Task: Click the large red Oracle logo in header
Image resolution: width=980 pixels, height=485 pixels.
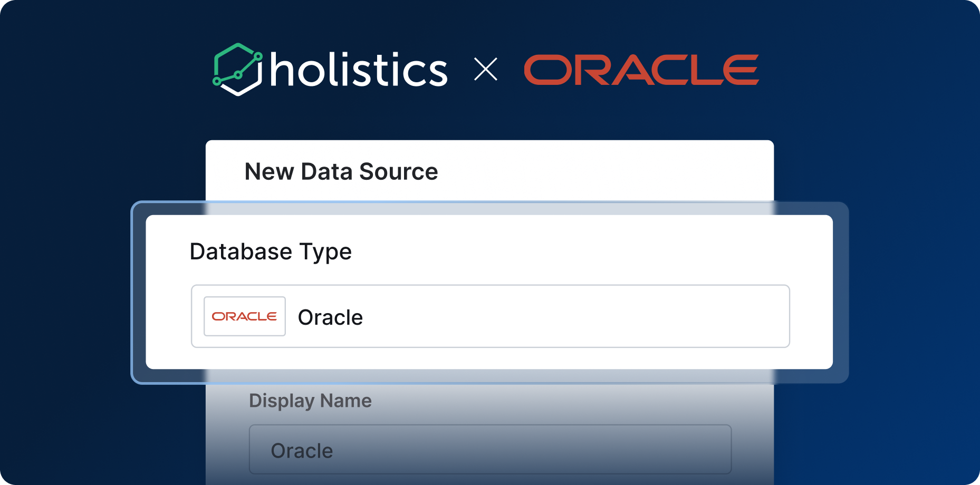Action: [x=641, y=70]
